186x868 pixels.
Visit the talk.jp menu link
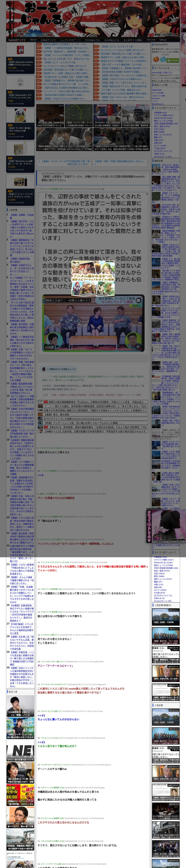tap(163, 40)
